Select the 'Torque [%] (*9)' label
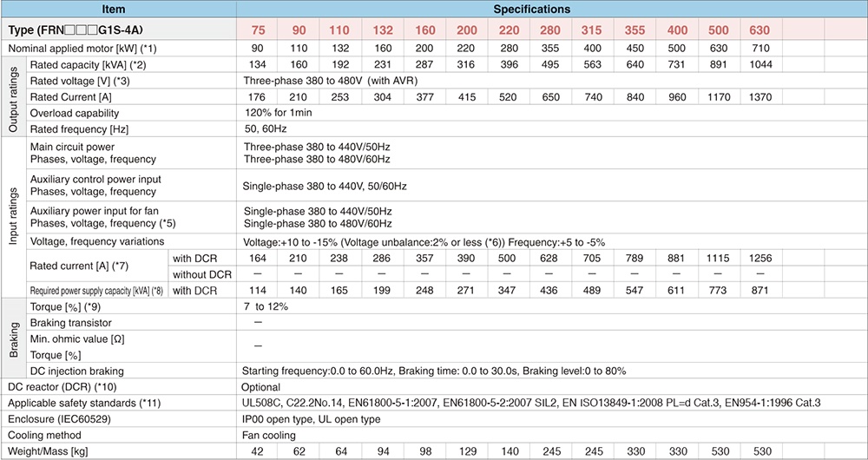Screen dimensions: 868x460 pos(65,306)
